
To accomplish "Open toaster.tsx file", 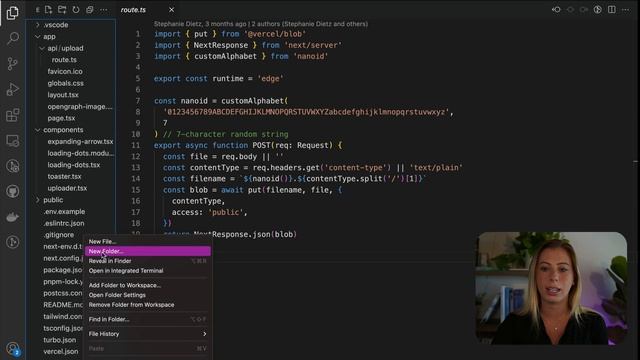I will pyautogui.click(x=64, y=177).
